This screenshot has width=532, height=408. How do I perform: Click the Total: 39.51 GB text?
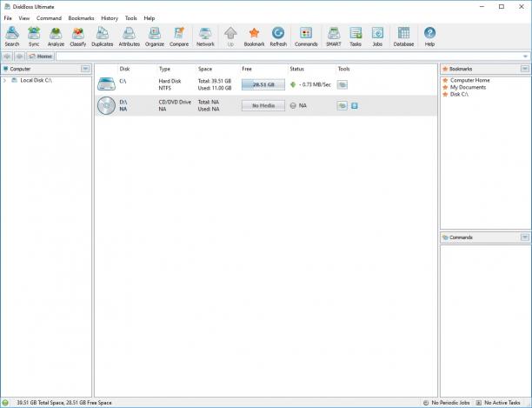[x=215, y=81]
